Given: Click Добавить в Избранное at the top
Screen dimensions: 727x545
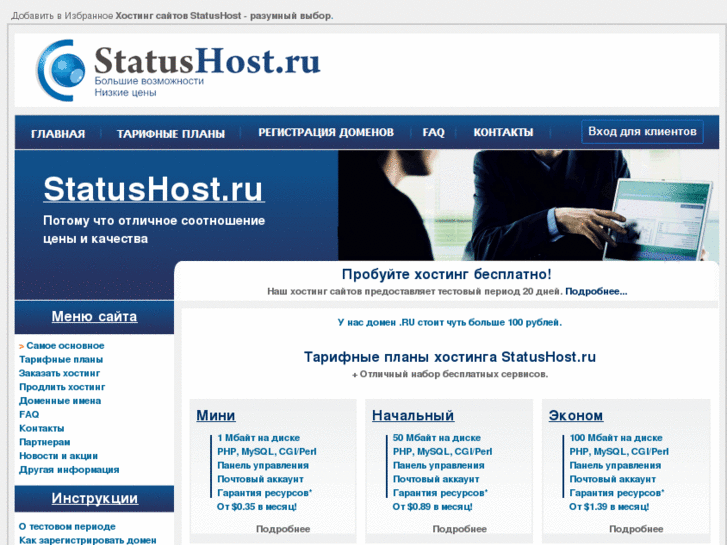Looking at the screenshot, I should click(x=62, y=16).
